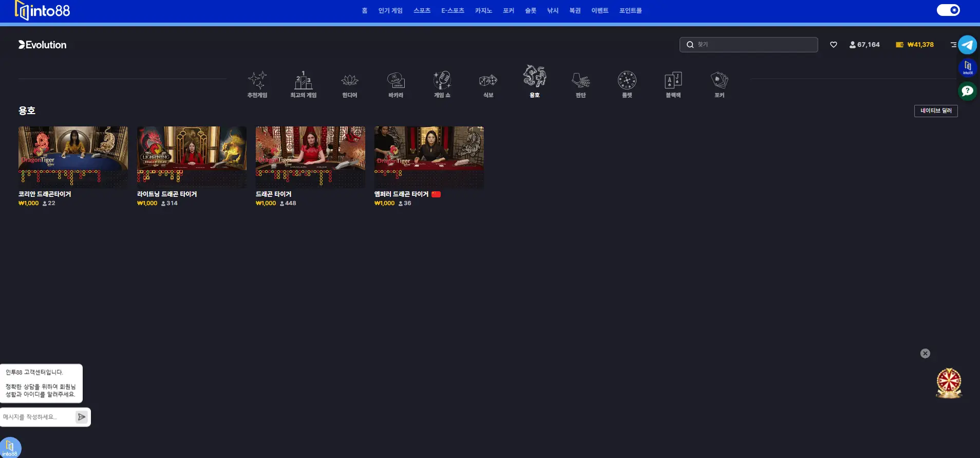The width and height of the screenshot is (980, 458).
Task: Click the search magnifier icon
Action: click(x=690, y=45)
